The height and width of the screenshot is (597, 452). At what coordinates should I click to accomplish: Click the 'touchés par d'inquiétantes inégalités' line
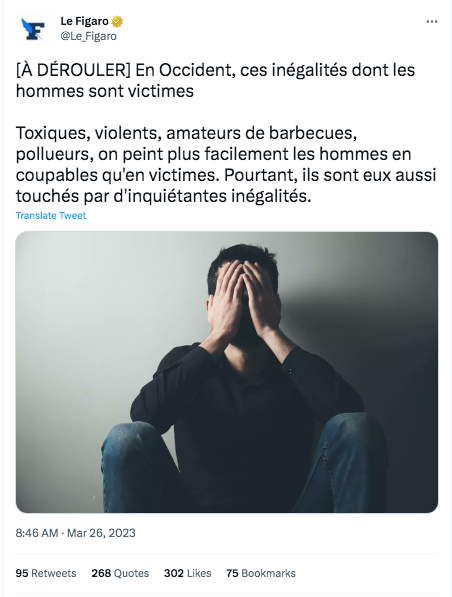click(x=163, y=196)
